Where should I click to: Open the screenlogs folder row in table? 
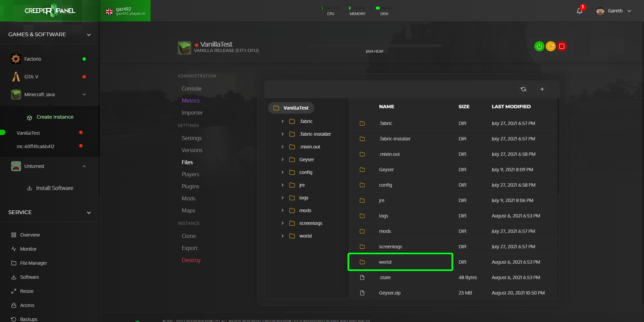click(453, 247)
